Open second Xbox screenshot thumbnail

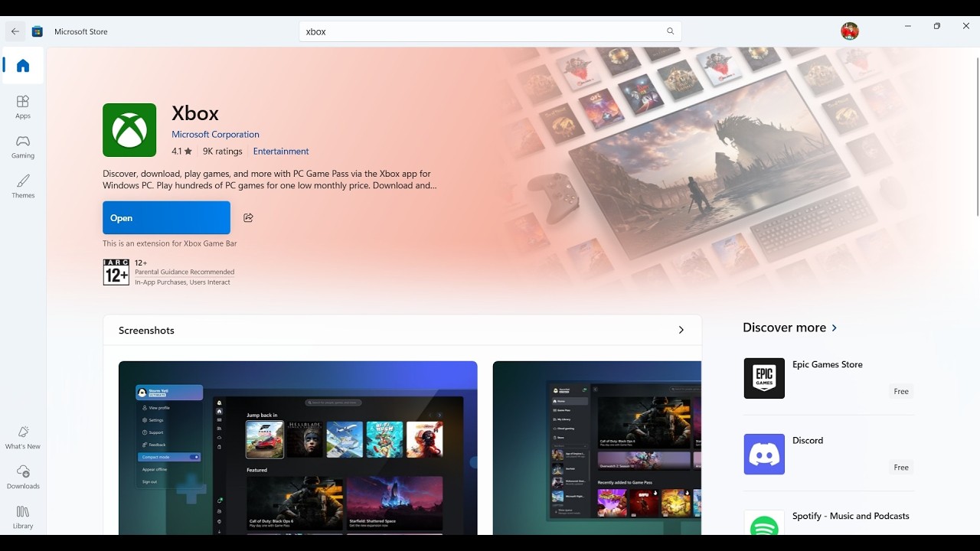597,448
